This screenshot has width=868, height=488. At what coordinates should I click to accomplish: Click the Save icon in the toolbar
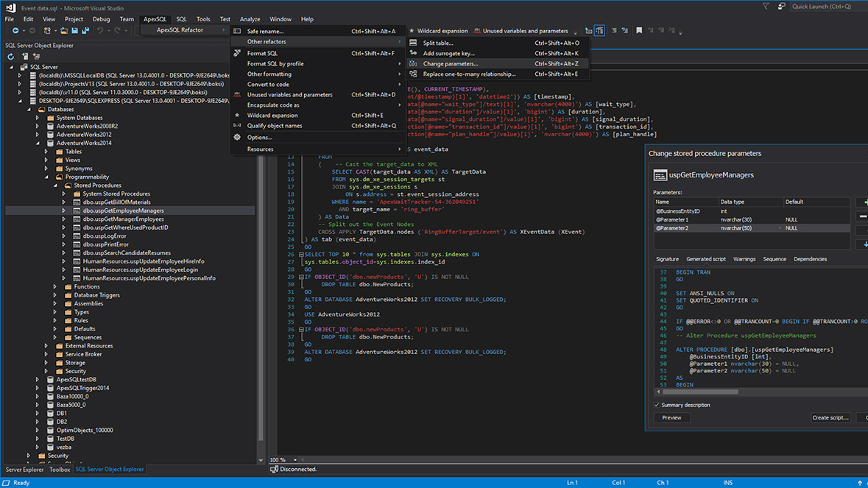coord(74,31)
